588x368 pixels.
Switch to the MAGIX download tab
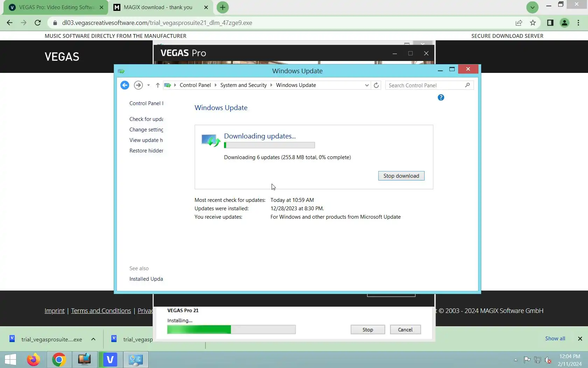point(160,7)
